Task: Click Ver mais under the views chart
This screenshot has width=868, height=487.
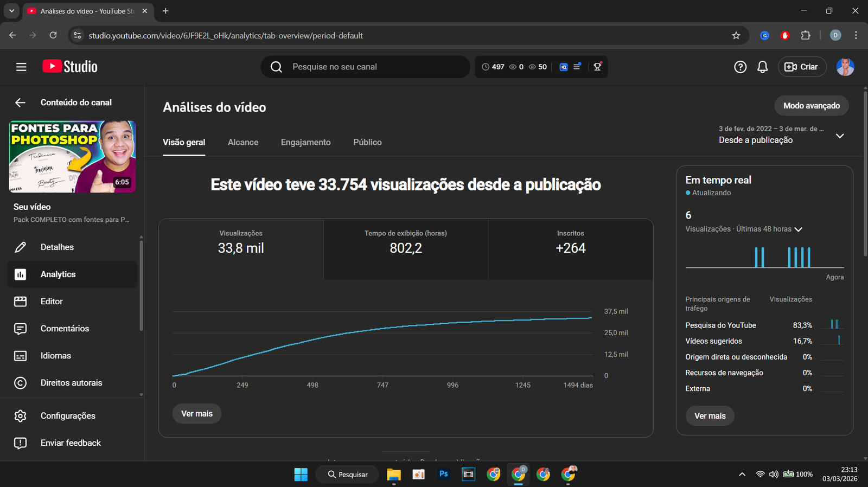Action: coord(196,414)
